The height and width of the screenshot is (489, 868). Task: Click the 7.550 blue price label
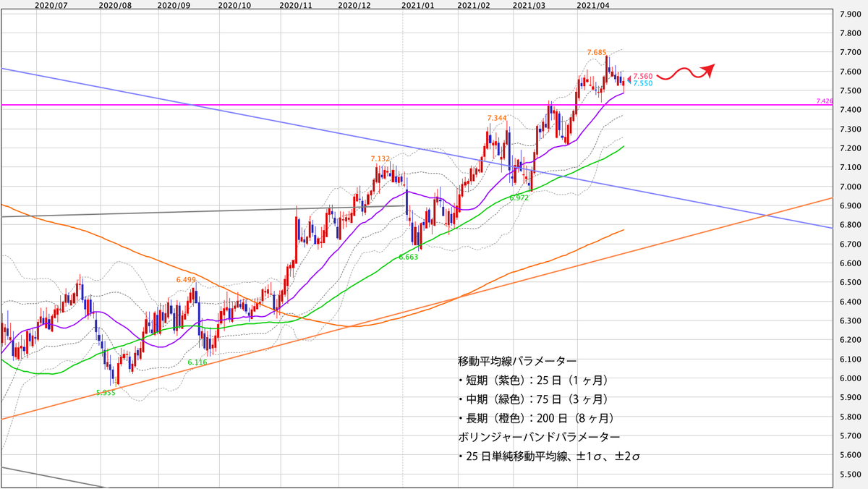pos(643,84)
